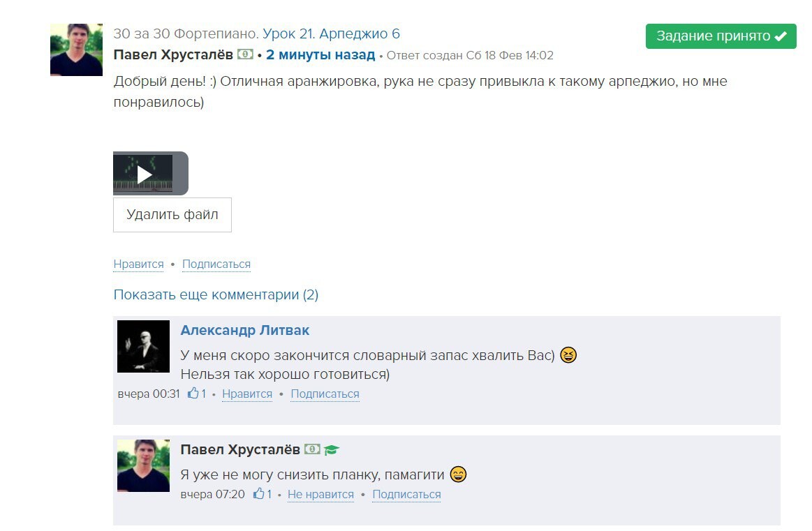This screenshot has height=531, width=812.
Task: Click the '2 минуты назад' timestamp link
Action: point(320,55)
